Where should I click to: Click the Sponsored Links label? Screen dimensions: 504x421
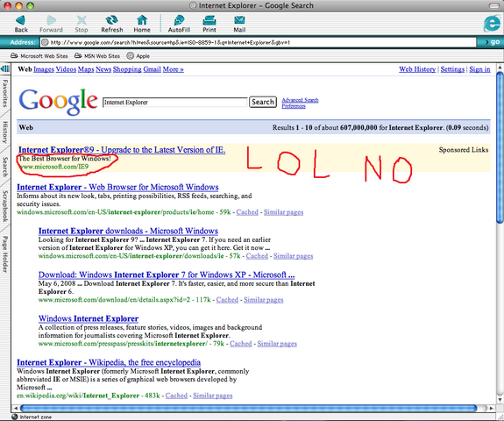tap(464, 150)
